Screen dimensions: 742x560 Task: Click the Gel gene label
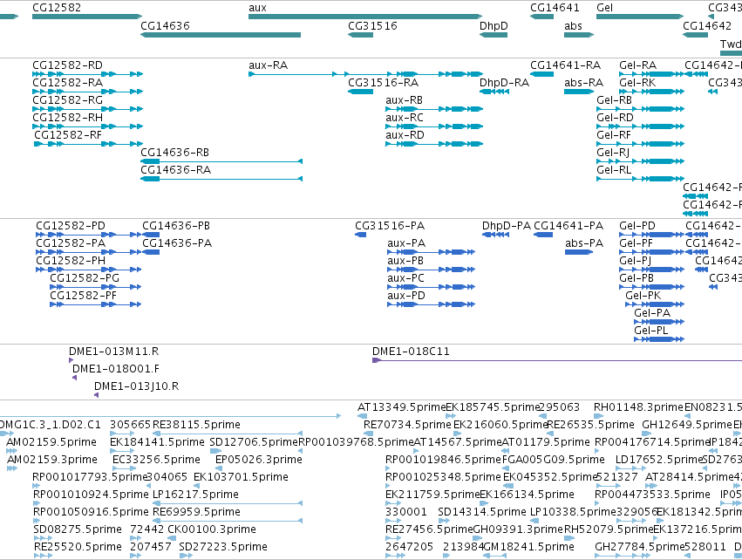pos(604,8)
